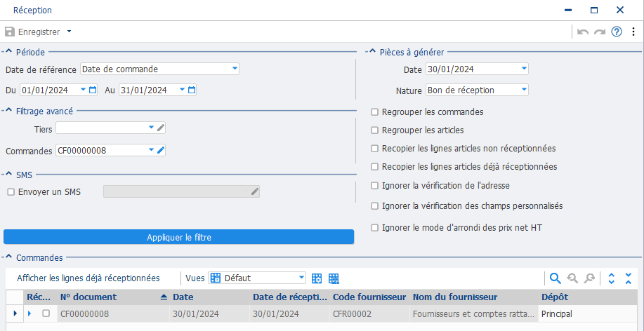The height and width of the screenshot is (331, 644).
Task: Check Regrouper les commandes
Action: (x=374, y=112)
